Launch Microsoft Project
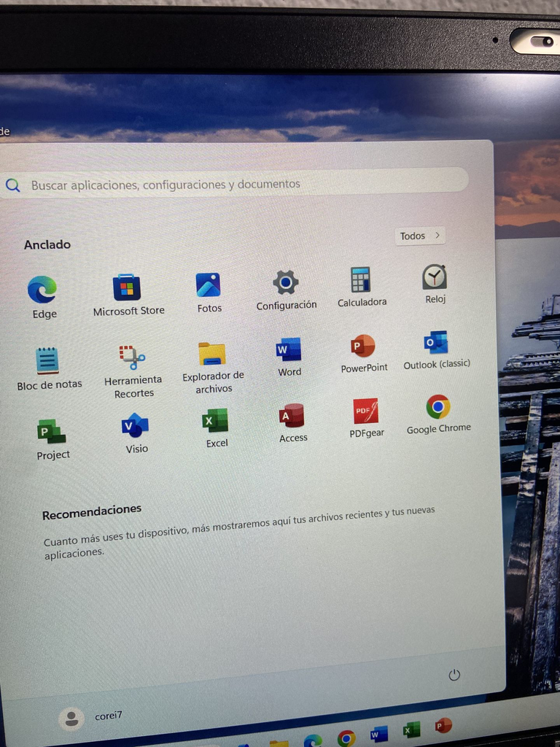Image resolution: width=560 pixels, height=747 pixels. tap(52, 439)
